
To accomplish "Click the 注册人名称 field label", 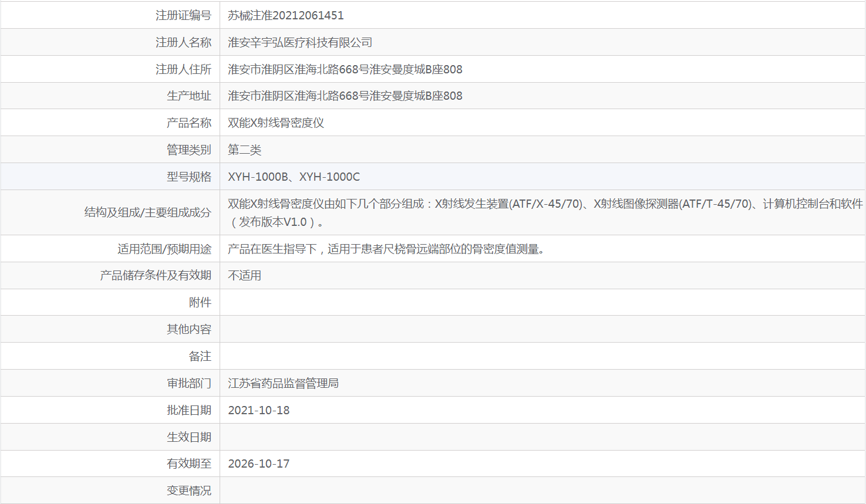I will pos(183,42).
